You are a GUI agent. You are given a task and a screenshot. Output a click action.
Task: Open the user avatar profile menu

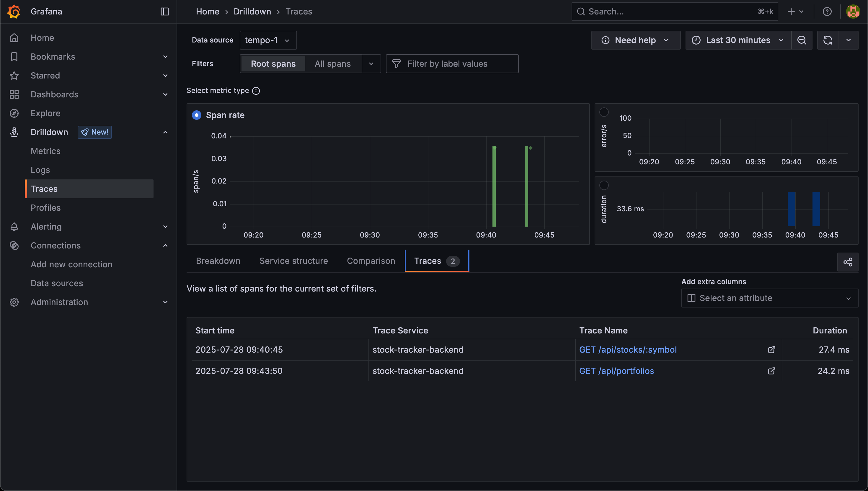coord(853,12)
